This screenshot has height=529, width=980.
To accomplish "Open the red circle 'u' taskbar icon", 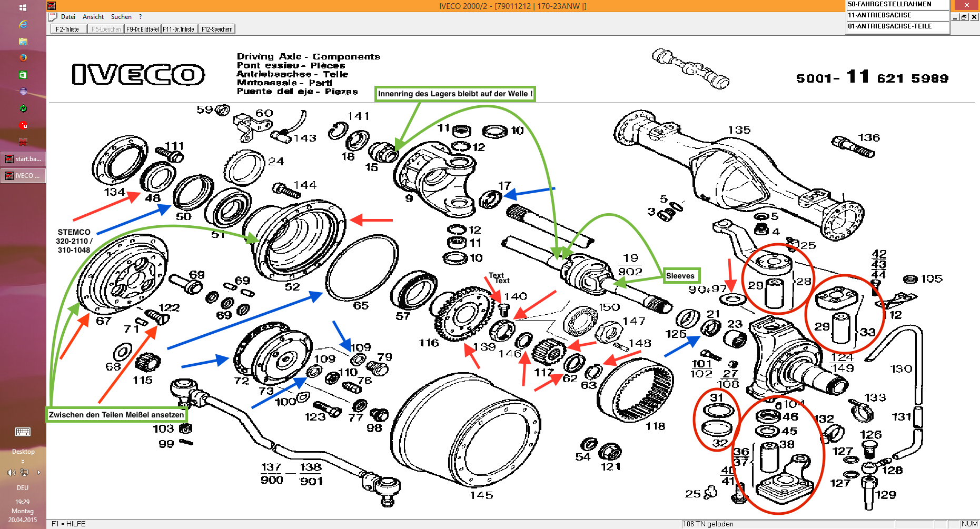I will tap(23, 125).
